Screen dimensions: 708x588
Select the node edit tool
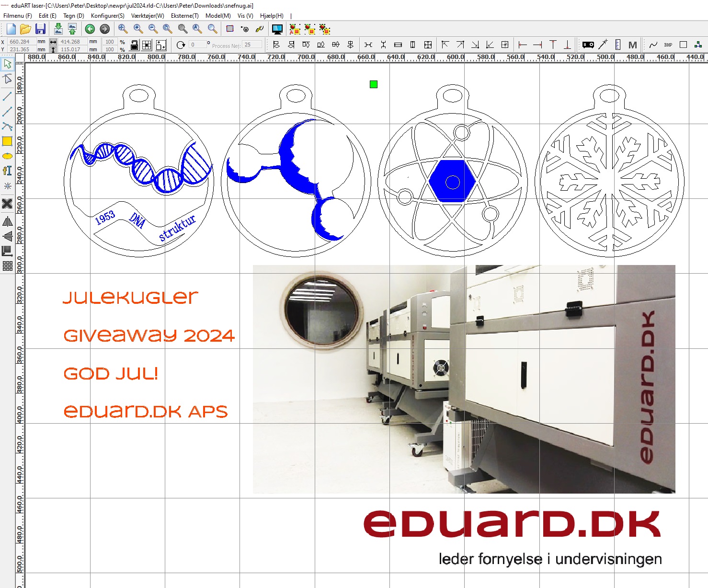click(7, 79)
